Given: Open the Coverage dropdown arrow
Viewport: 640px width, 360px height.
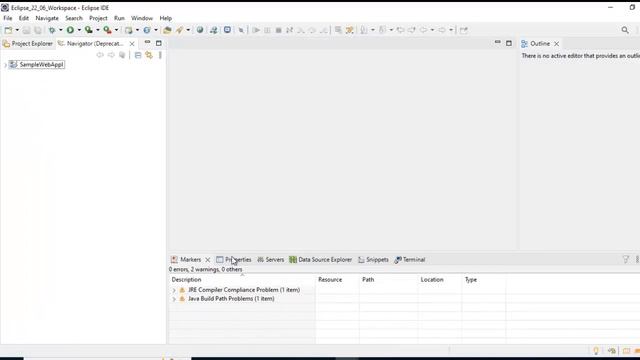Looking at the screenshot, I should (98, 30).
